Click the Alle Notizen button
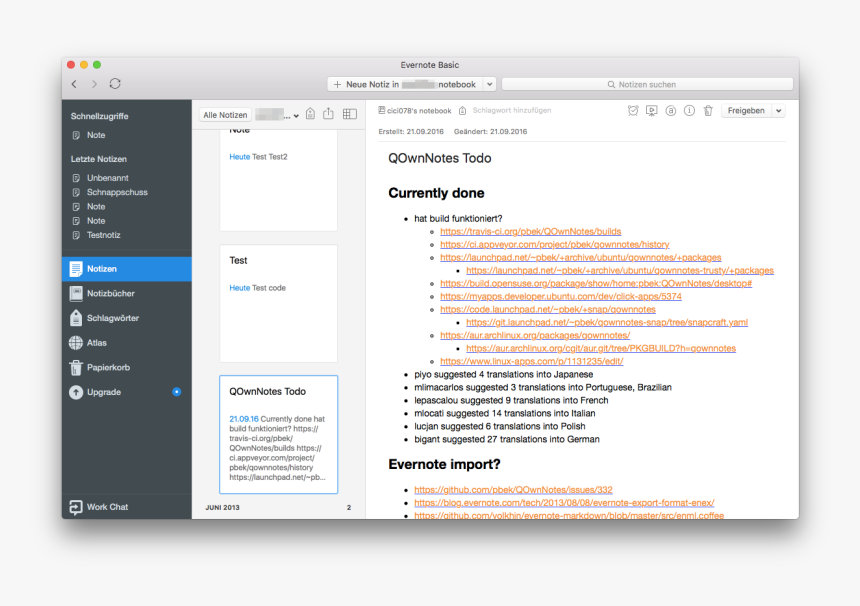860x606 pixels. (x=225, y=115)
